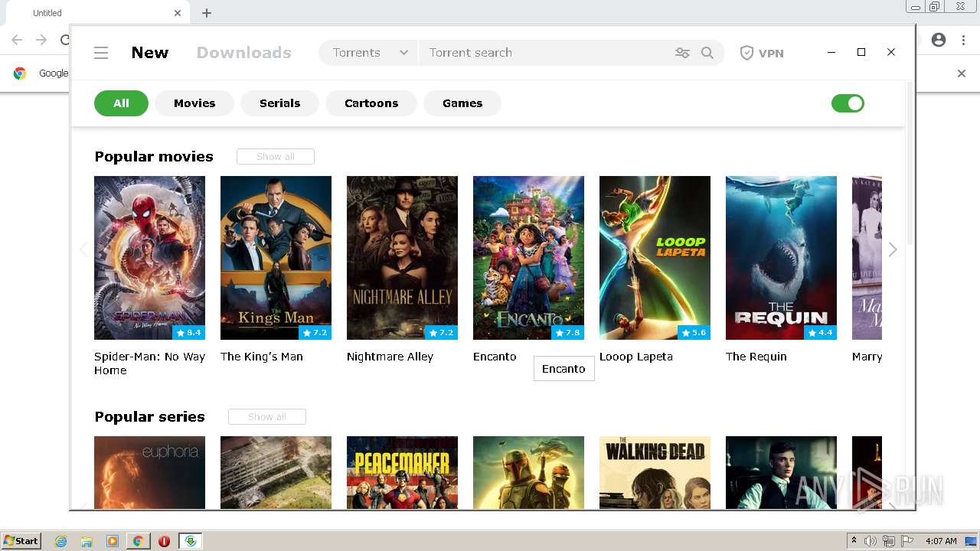Click the Looop Lapeta title text

(636, 357)
